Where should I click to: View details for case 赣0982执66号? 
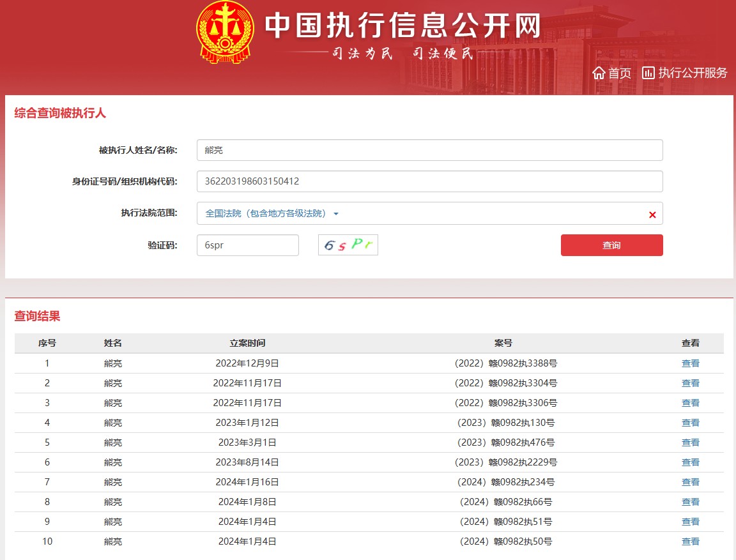(x=690, y=501)
